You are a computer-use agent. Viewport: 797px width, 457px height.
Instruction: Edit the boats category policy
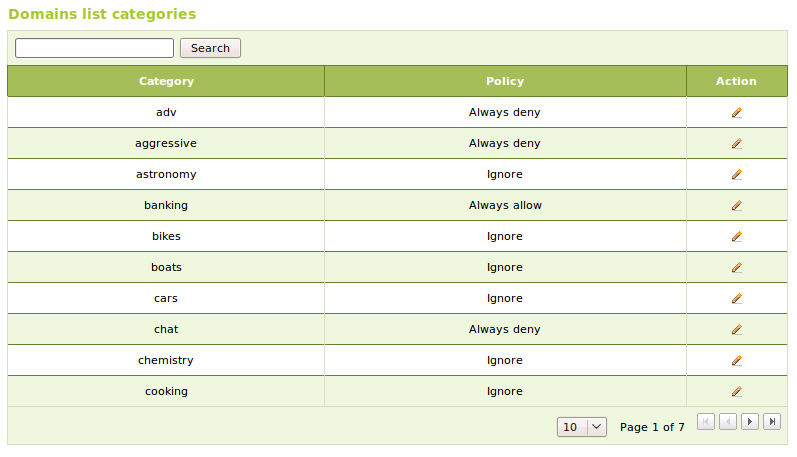tap(737, 267)
